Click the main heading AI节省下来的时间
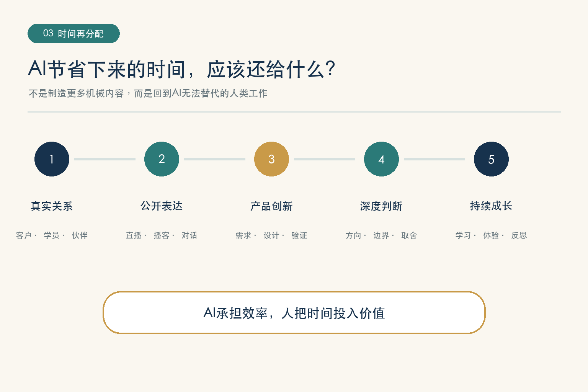Image resolution: width=588 pixels, height=392 pixels. coord(182,69)
